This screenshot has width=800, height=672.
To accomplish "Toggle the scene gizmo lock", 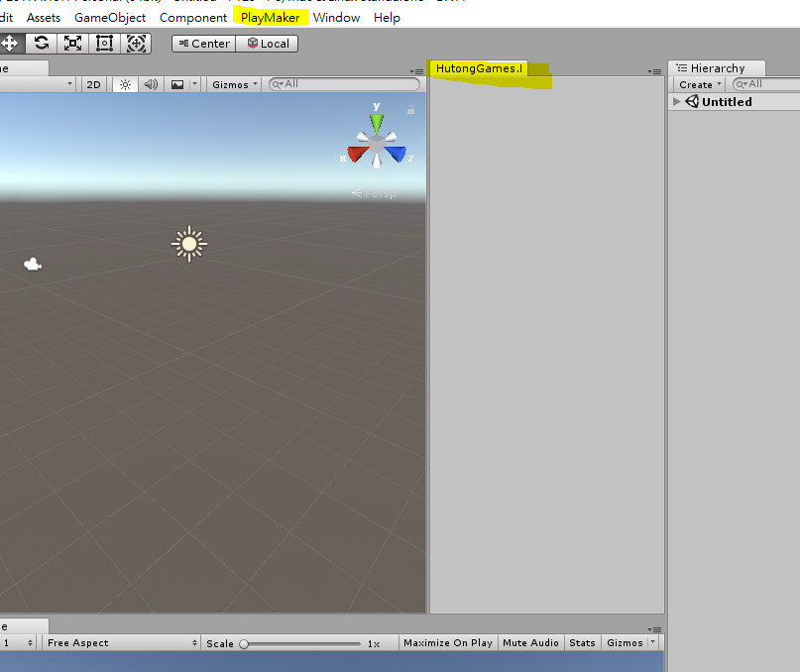I will point(410,110).
